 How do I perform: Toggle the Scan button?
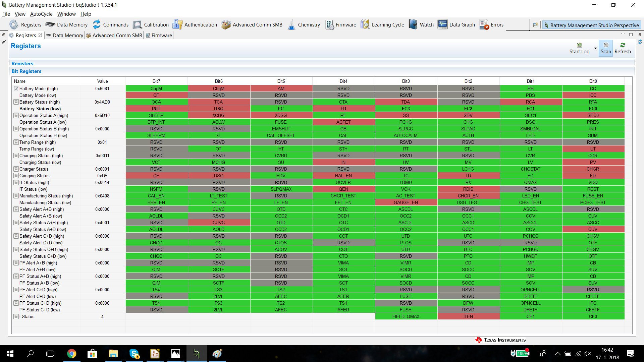click(x=605, y=48)
